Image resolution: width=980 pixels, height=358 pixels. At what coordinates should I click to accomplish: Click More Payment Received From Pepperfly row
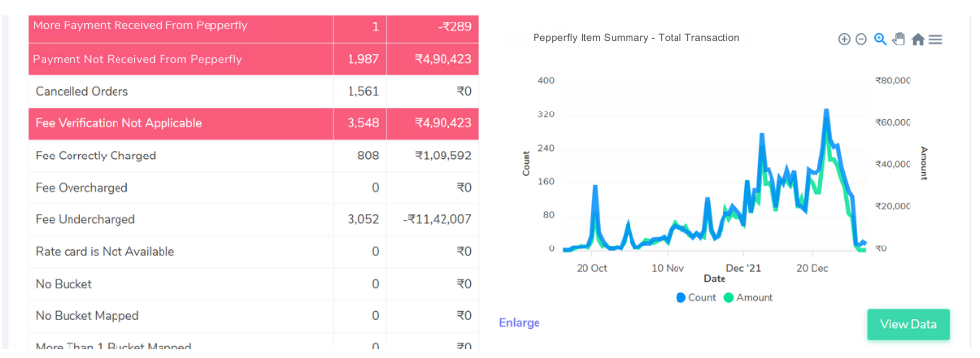click(x=254, y=27)
